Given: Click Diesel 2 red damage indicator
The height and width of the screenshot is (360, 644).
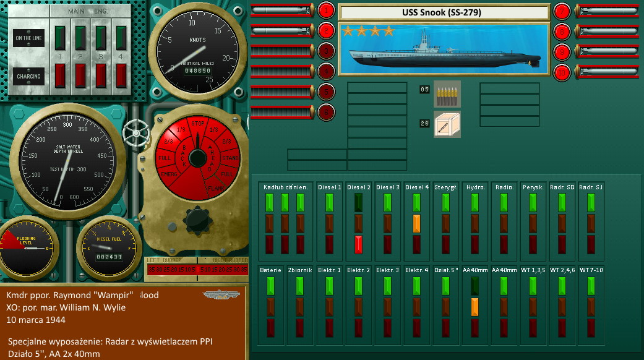Looking at the screenshot, I should pos(358,244).
